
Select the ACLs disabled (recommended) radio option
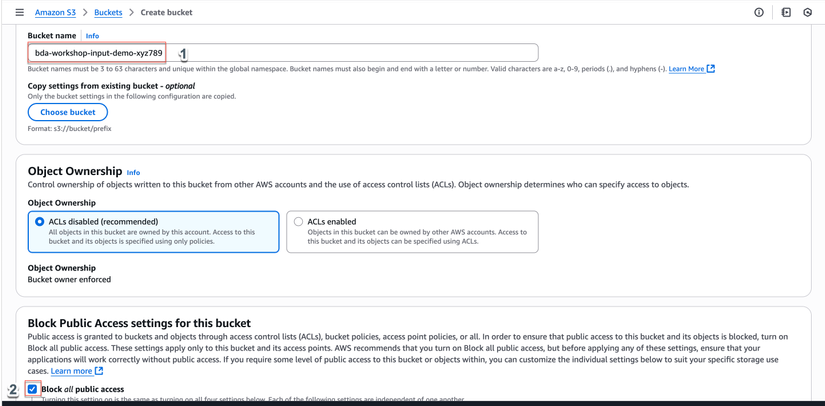coord(40,221)
